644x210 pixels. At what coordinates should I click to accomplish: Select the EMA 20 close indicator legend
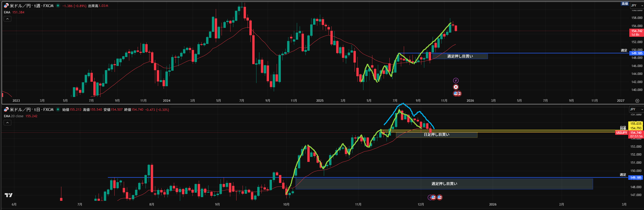point(14,116)
